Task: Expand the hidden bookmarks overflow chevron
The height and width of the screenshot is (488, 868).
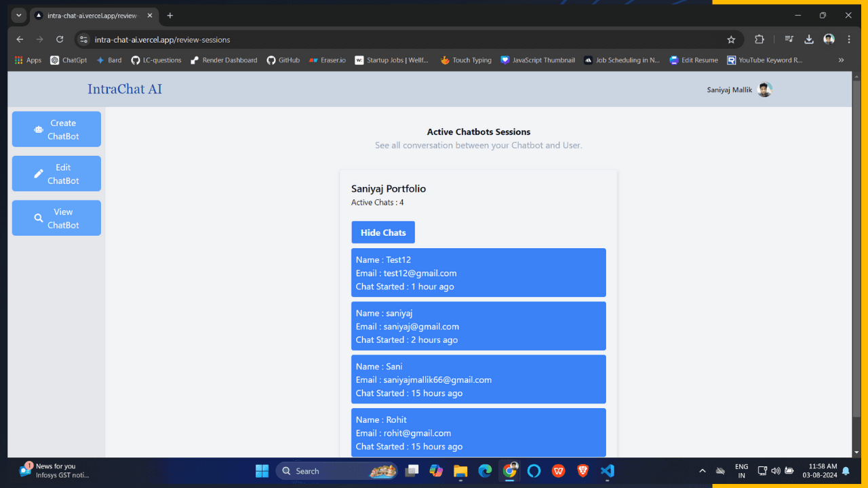Action: (x=842, y=60)
